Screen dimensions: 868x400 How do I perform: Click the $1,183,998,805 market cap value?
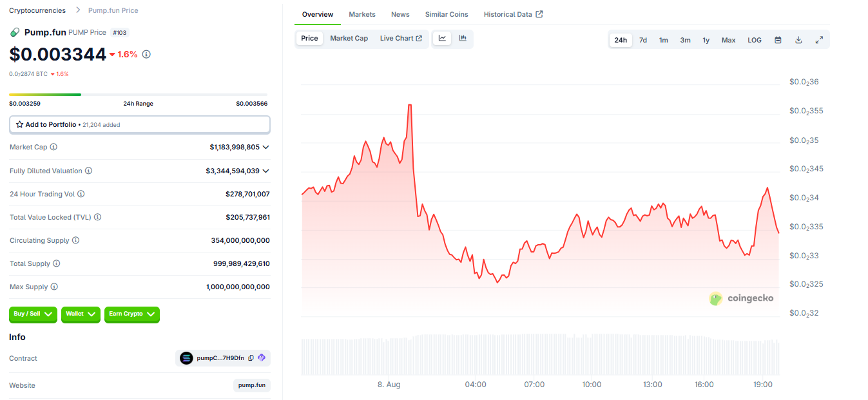(235, 148)
